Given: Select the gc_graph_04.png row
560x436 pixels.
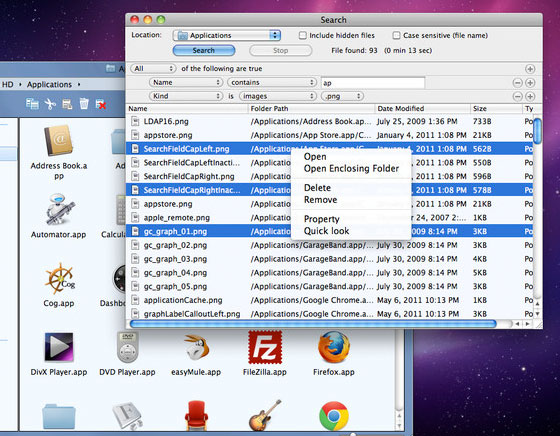Looking at the screenshot, I should click(x=330, y=272).
